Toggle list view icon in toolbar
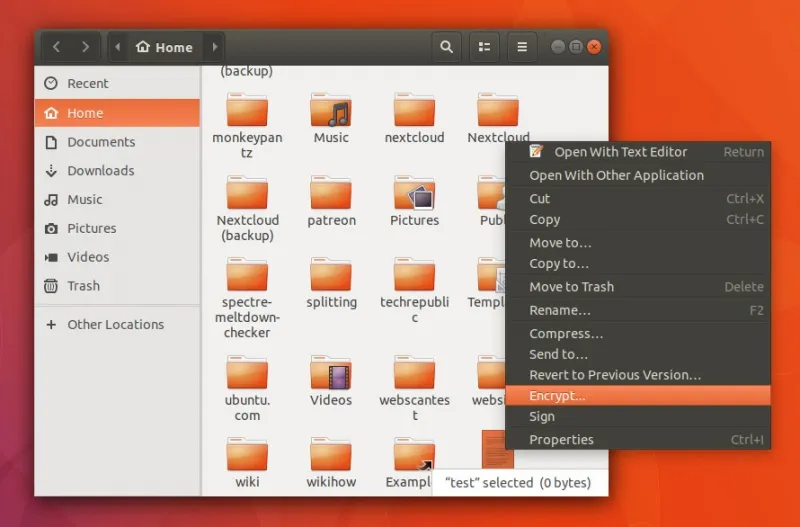 coord(484,47)
